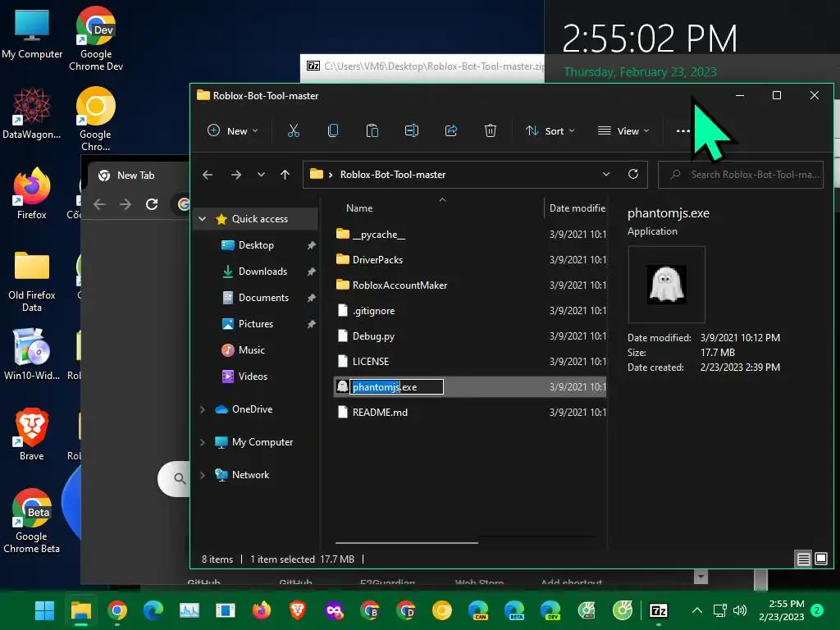Open My Computer desktop icon
The height and width of the screenshot is (630, 840).
[x=32, y=33]
